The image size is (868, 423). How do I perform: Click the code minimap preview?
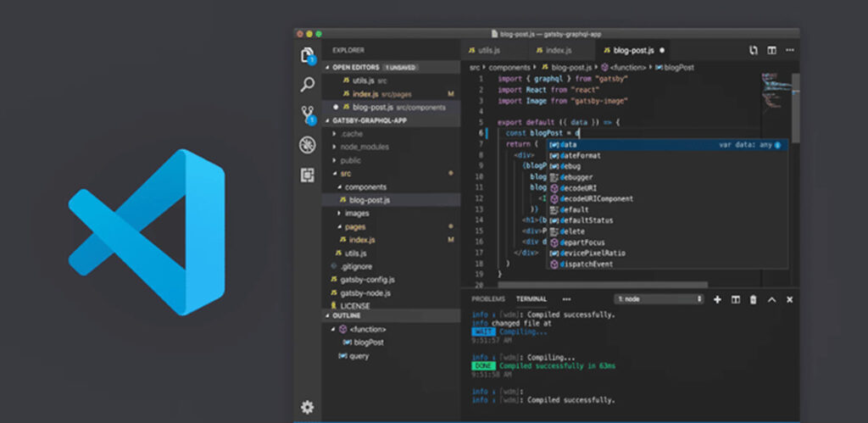(x=776, y=92)
